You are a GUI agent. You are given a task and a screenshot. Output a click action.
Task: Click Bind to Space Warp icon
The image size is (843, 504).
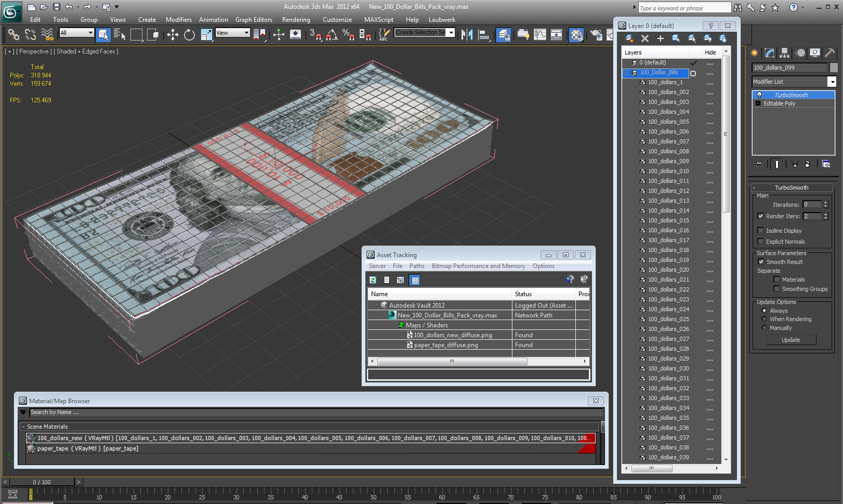point(47,35)
